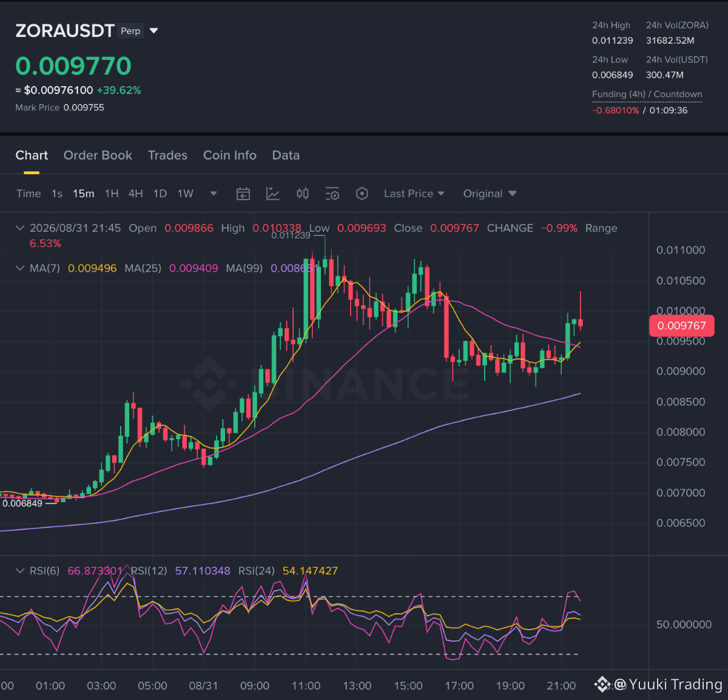The image size is (728, 700).
Task: Select the 1D interval
Action: click(160, 194)
